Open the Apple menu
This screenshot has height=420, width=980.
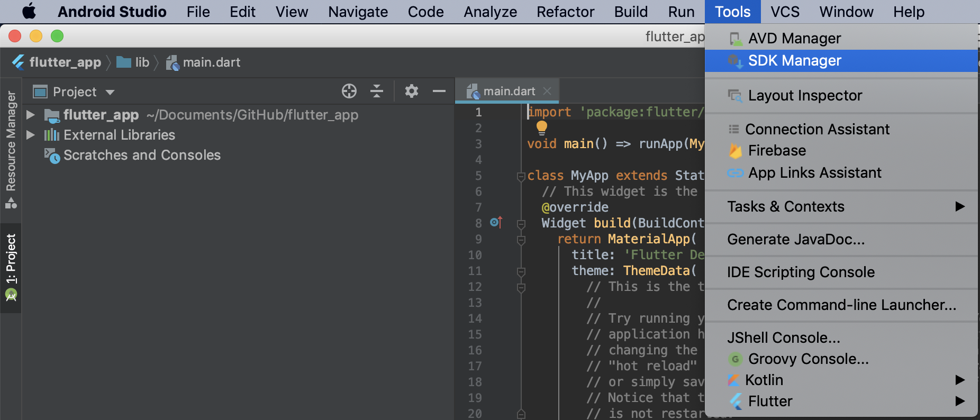coord(29,11)
